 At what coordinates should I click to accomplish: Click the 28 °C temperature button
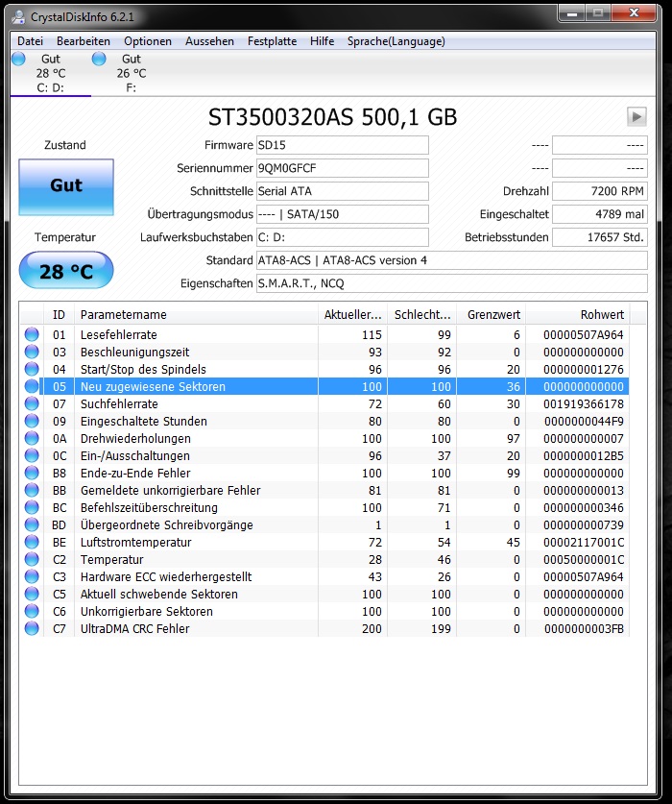point(66,271)
